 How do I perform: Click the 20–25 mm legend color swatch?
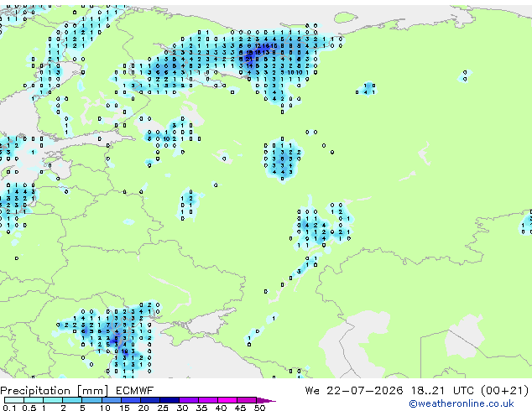[x=149, y=400]
